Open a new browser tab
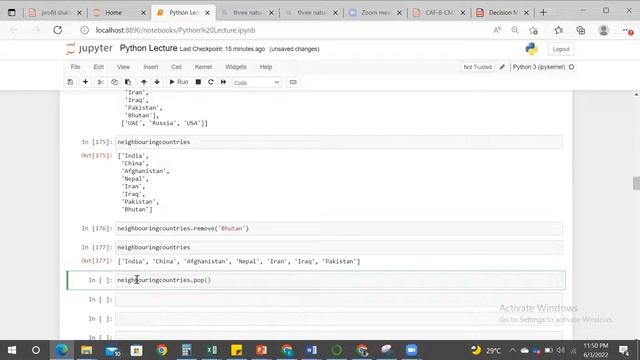640x360 pixels. coord(543,13)
